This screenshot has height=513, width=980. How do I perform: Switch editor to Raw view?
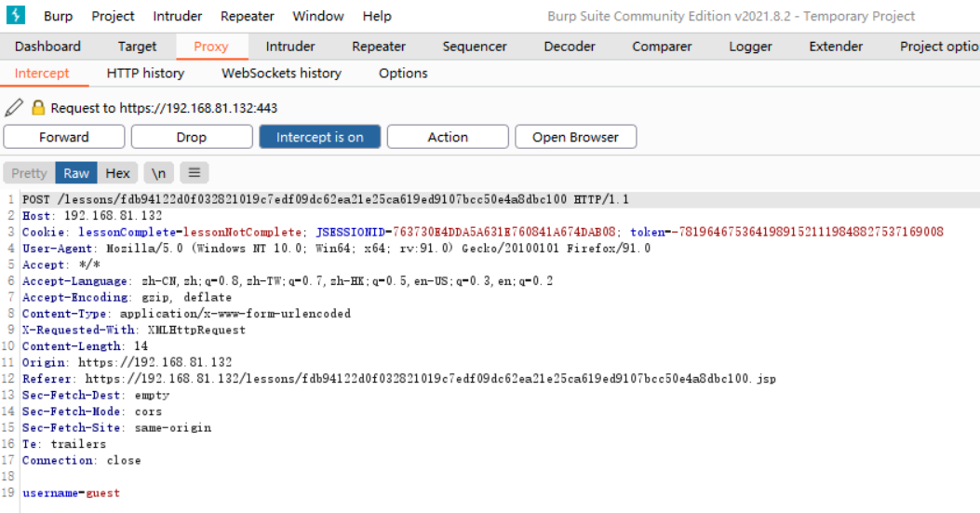click(76, 173)
